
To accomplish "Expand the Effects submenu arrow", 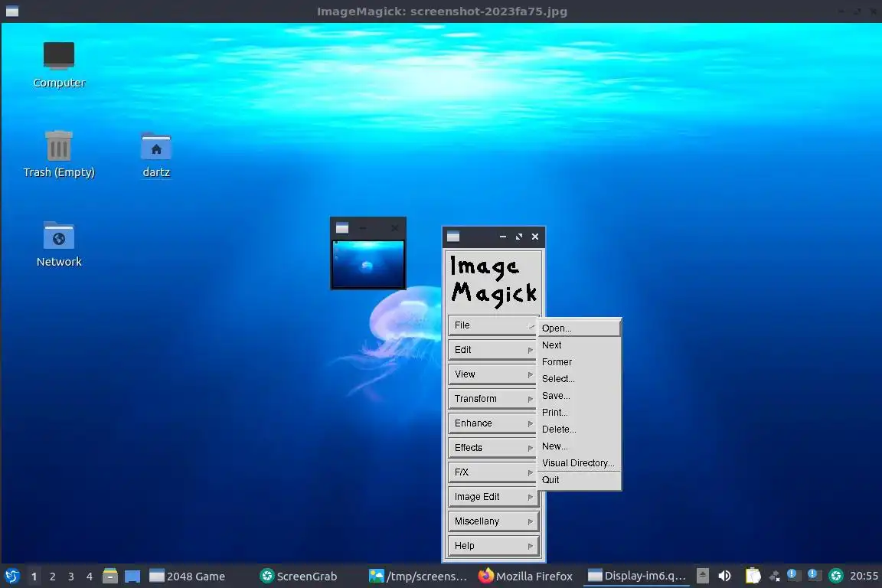I will tap(530, 448).
